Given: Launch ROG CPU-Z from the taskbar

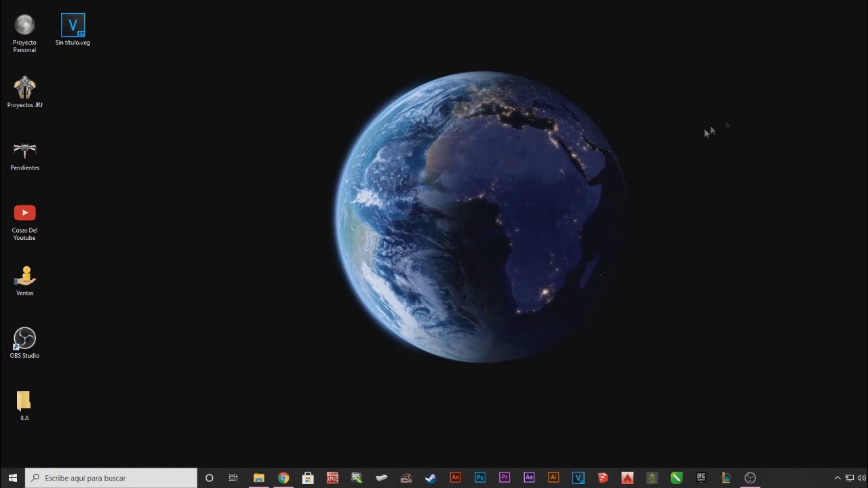Looking at the screenshot, I should (x=332, y=478).
